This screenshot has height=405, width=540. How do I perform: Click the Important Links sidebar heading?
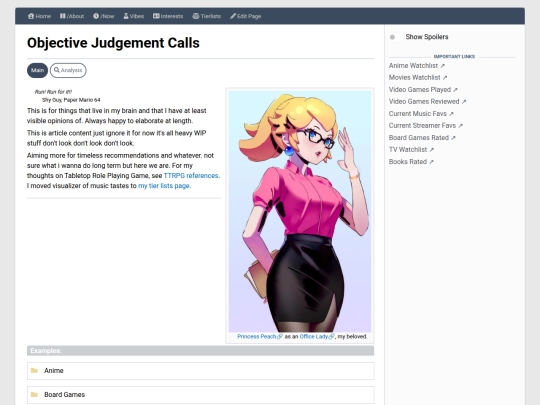[x=454, y=56]
